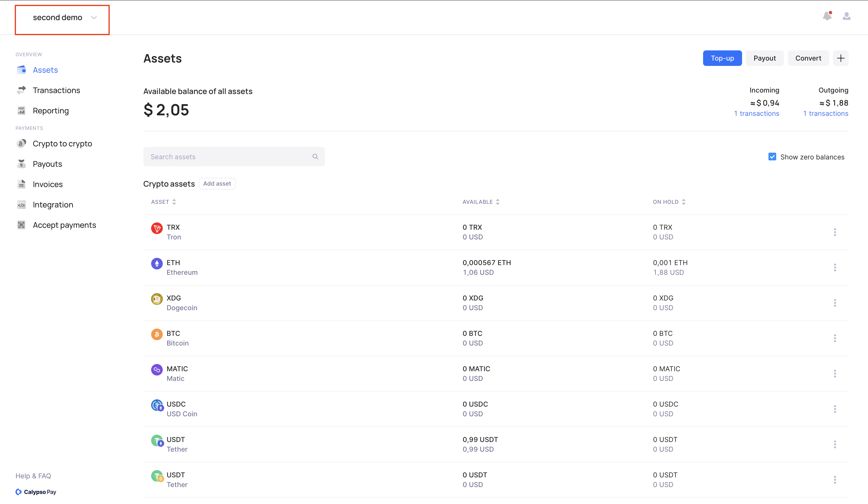Screen dimensions: 868x504
Task: Click the Calypso Pay logo
Action: click(x=36, y=492)
